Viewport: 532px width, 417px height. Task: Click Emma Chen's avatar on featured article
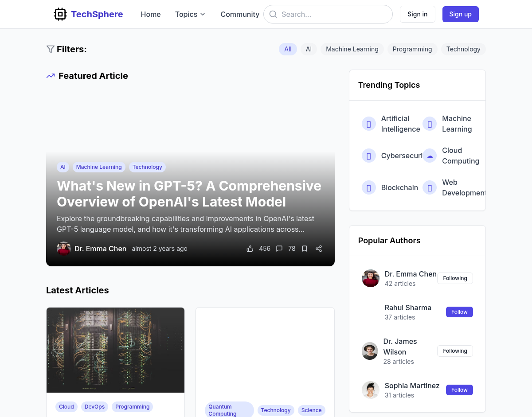[64, 249]
